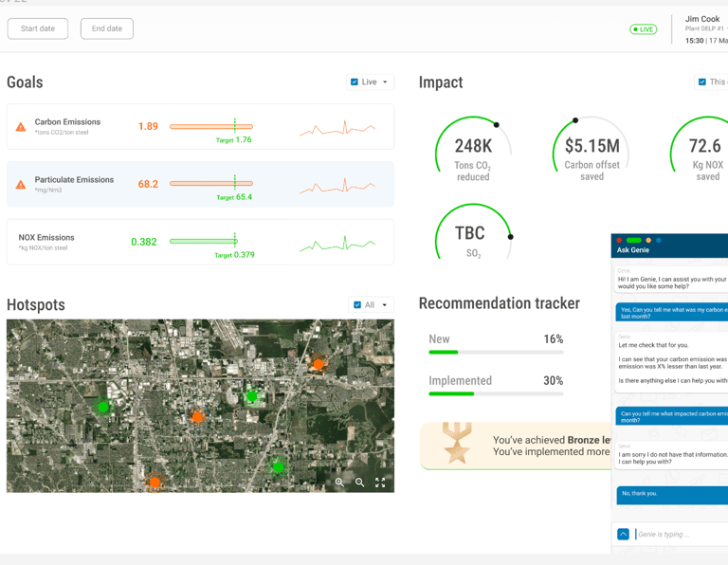Click the fullscreen icon on the map
This screenshot has height=565, width=728.
point(380,483)
